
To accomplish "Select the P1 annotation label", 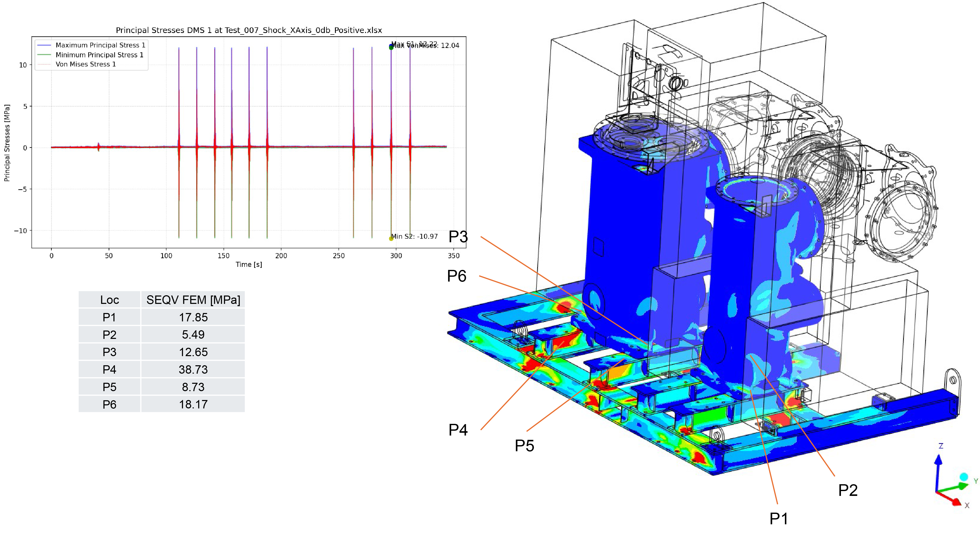I will pyautogui.click(x=779, y=519).
